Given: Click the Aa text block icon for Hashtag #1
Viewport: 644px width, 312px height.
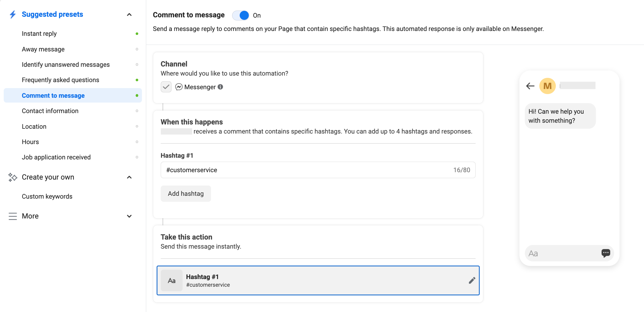Looking at the screenshot, I should click(172, 280).
